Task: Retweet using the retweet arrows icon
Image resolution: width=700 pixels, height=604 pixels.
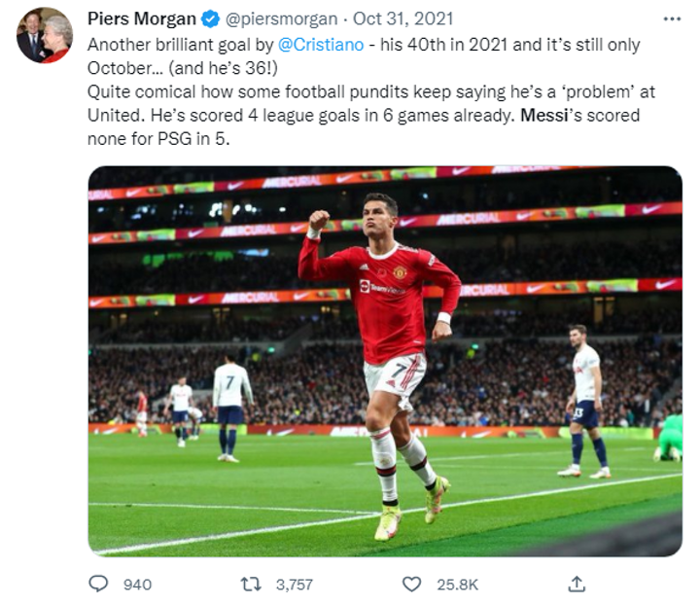Action: coord(251,584)
